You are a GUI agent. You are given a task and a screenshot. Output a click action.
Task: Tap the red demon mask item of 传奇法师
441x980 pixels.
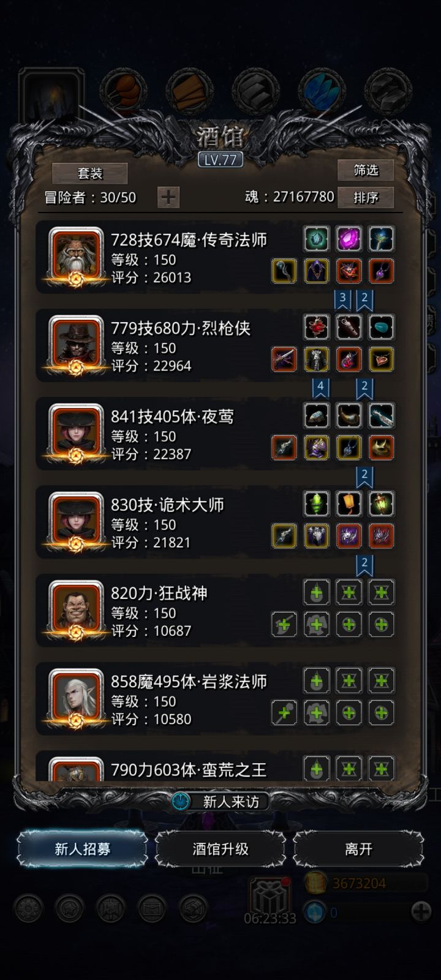coord(349,271)
